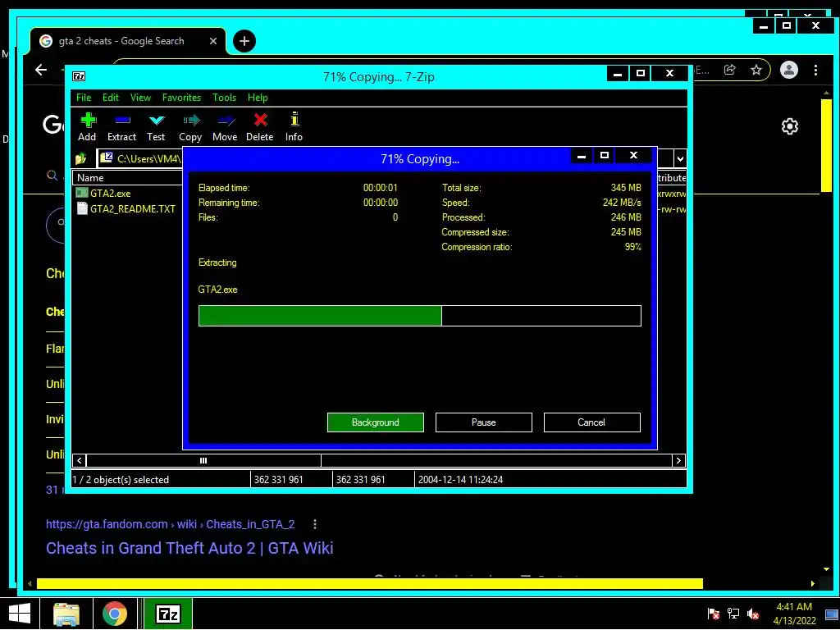840x630 pixels.
Task: Click the Delete toolbar icon
Action: click(260, 127)
